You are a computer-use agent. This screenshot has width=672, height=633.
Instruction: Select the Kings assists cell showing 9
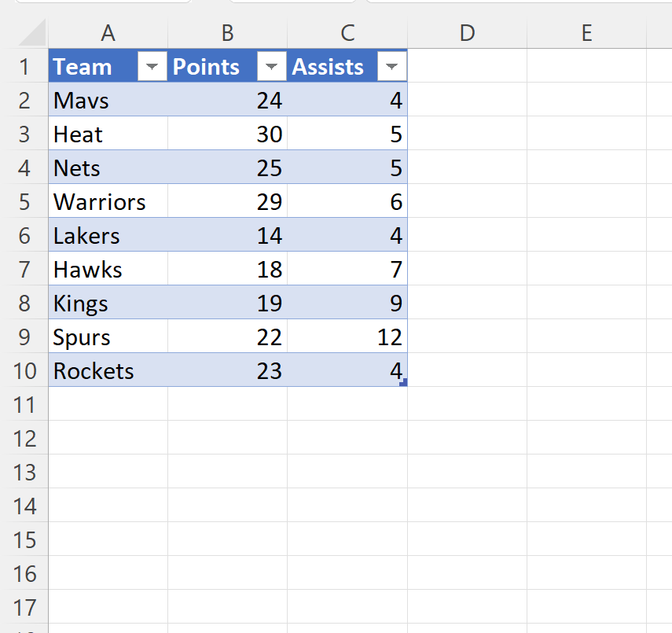point(347,304)
